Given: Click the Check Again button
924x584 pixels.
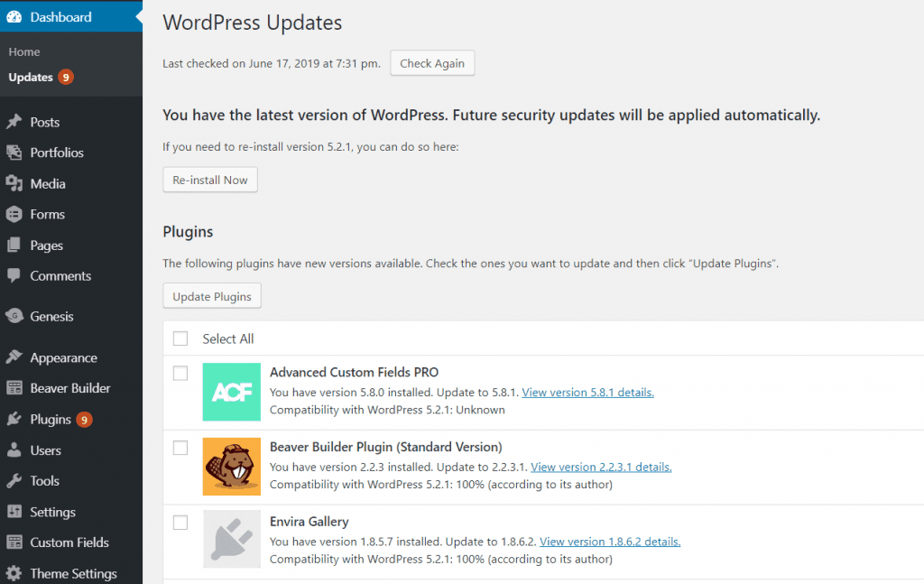Looking at the screenshot, I should click(432, 63).
